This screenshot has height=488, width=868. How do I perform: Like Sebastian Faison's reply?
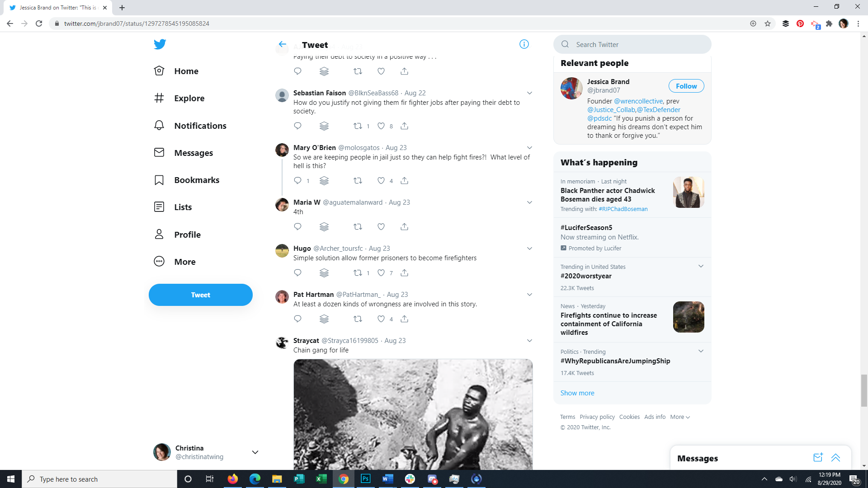tap(381, 126)
